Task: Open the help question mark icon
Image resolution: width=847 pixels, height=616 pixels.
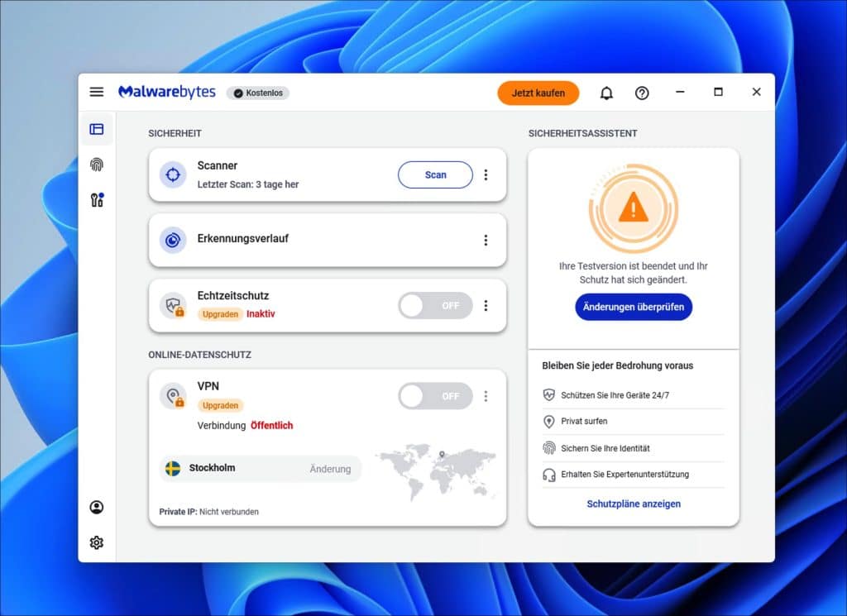Action: (642, 93)
